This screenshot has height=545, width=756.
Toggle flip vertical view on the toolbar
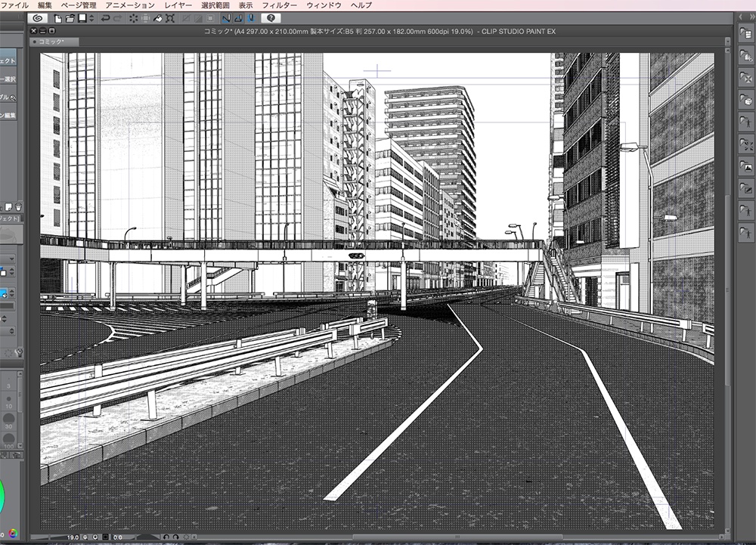tap(239, 19)
